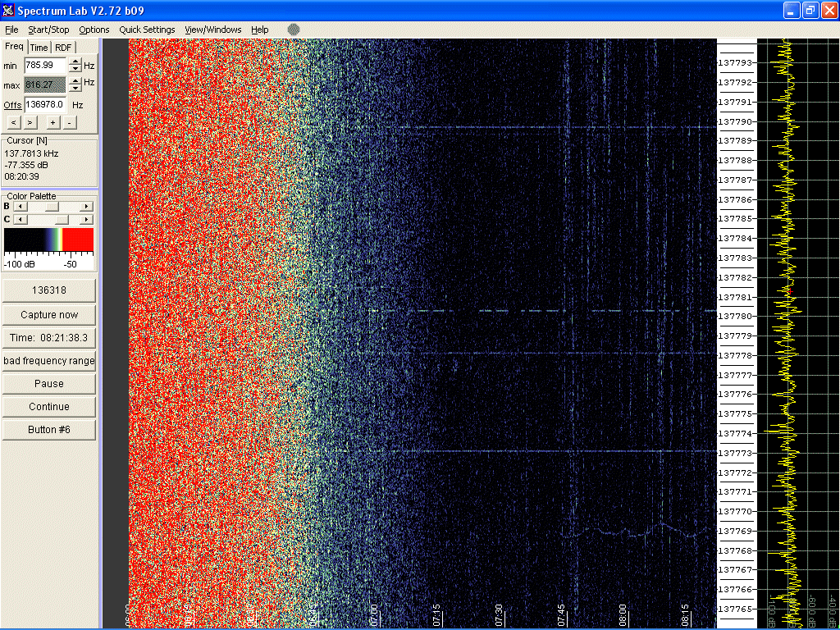Open the Options menu
840x630 pixels.
tap(94, 30)
